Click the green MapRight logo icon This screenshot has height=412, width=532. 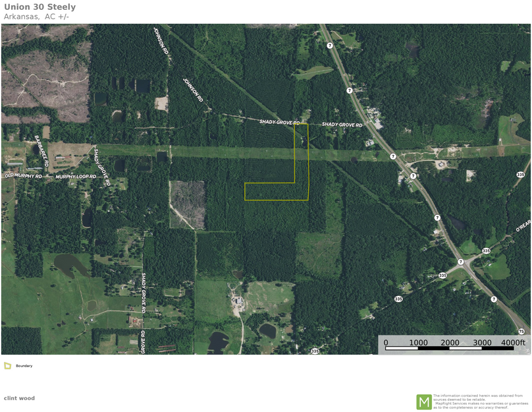pyautogui.click(x=423, y=401)
